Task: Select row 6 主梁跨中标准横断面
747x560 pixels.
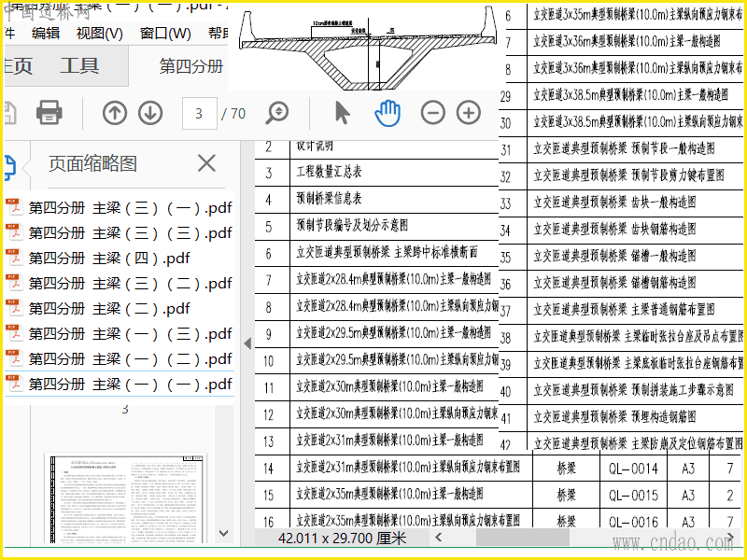Action: click(376, 253)
